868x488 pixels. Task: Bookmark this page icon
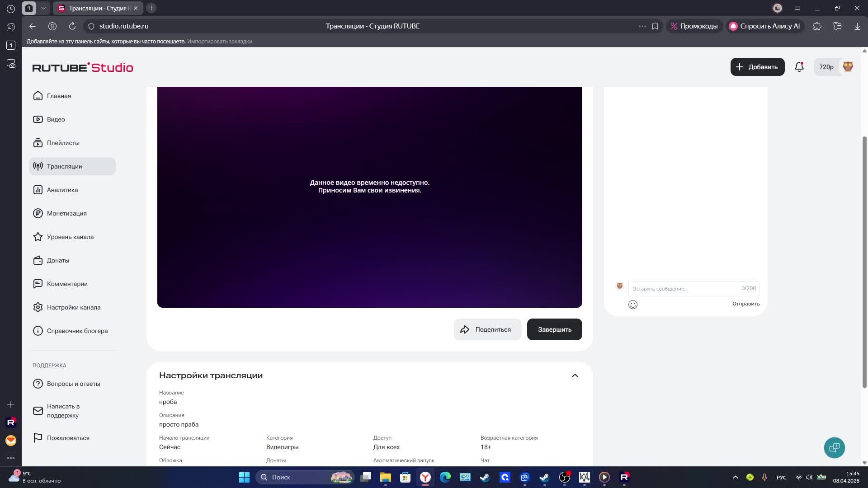coord(655,26)
